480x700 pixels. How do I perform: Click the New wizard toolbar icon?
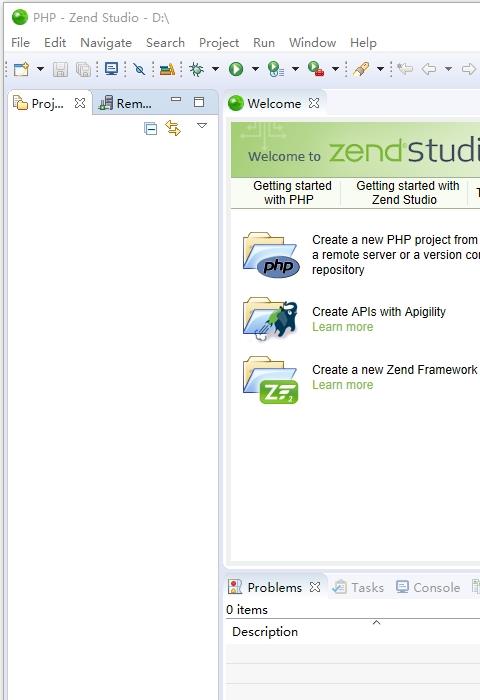click(x=21, y=69)
